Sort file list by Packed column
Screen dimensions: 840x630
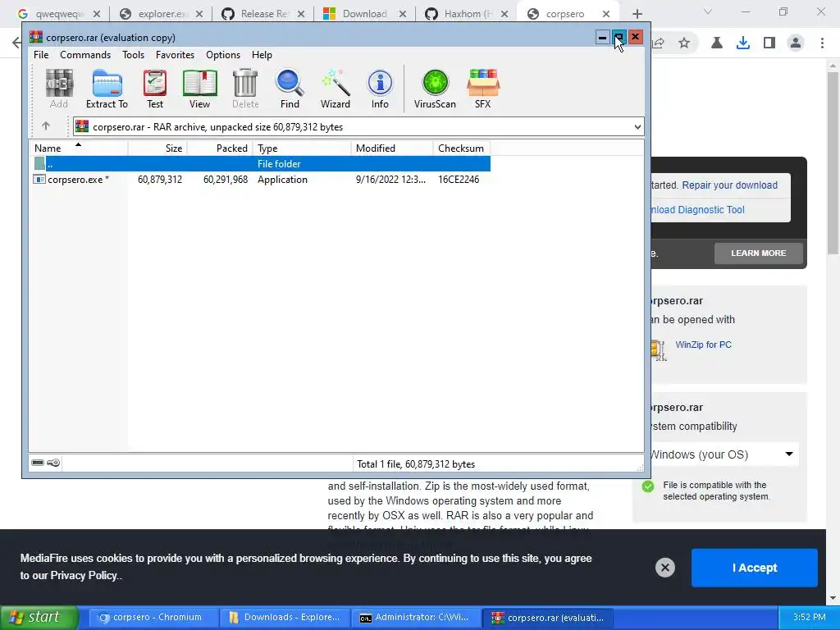(220, 148)
